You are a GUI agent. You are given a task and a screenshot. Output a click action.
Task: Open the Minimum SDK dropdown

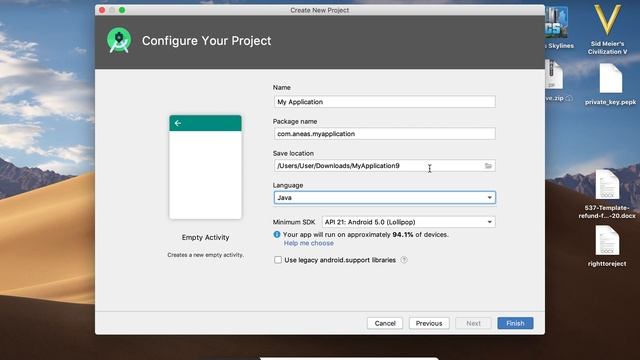[409, 222]
